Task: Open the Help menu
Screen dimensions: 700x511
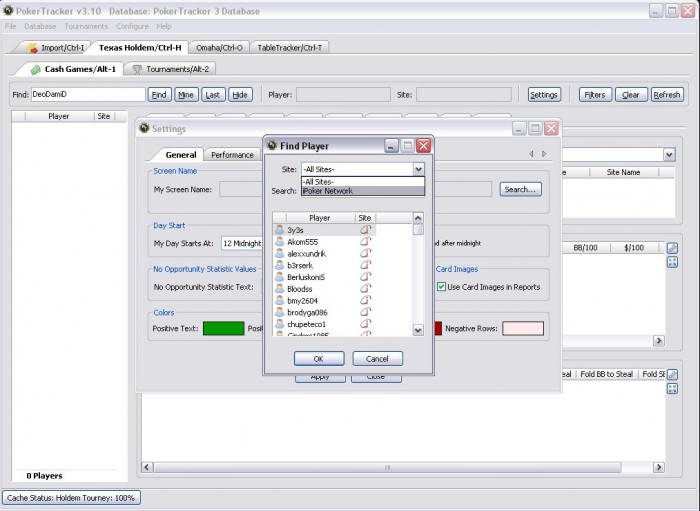Action: coord(164,26)
